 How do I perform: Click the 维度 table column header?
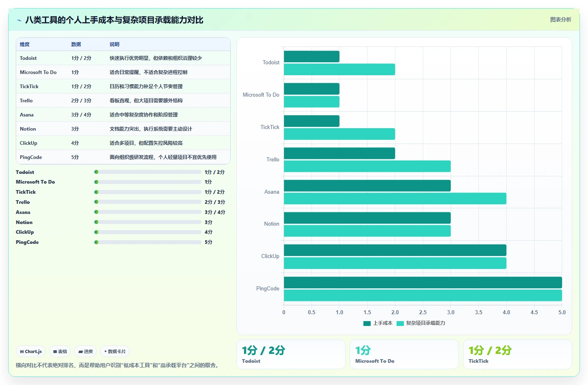[25, 44]
